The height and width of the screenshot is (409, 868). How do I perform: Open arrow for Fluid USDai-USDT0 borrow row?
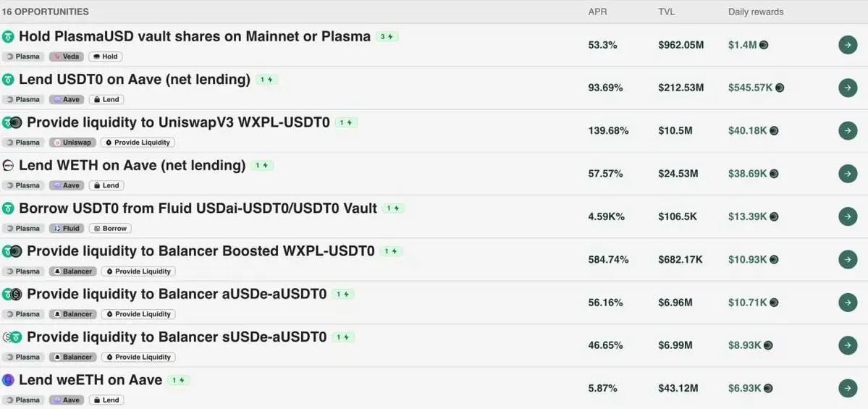tap(848, 216)
